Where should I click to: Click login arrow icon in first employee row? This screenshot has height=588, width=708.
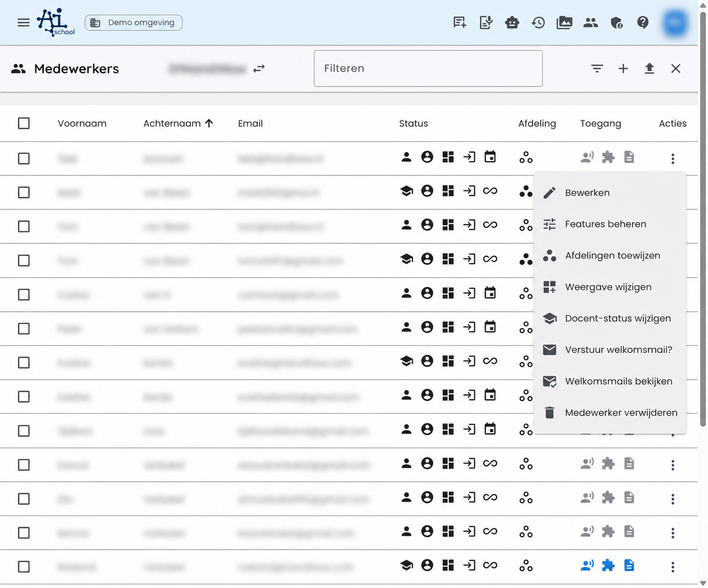click(469, 157)
